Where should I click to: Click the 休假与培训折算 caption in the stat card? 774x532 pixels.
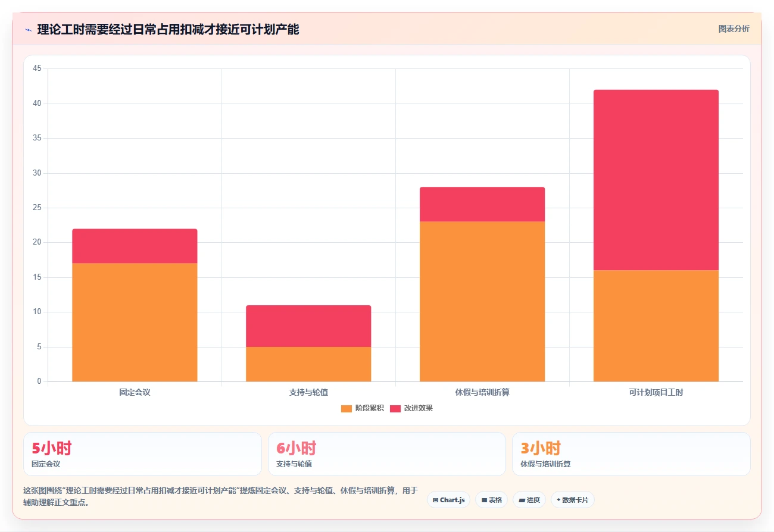pyautogui.click(x=545, y=464)
